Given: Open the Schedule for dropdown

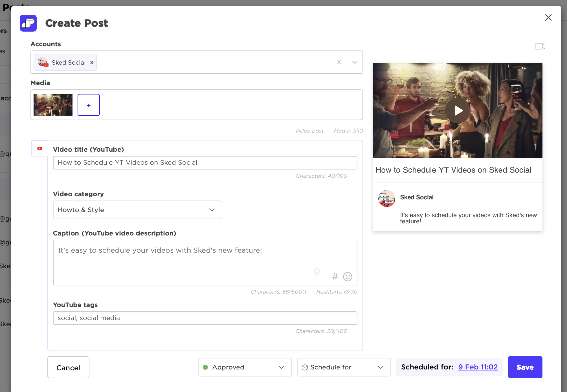Looking at the screenshot, I should [344, 367].
